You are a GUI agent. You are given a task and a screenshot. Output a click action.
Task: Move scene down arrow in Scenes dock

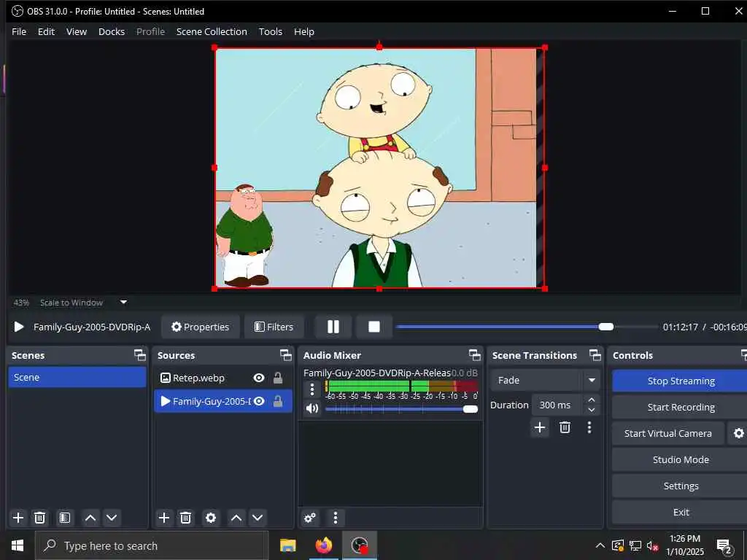coord(112,518)
